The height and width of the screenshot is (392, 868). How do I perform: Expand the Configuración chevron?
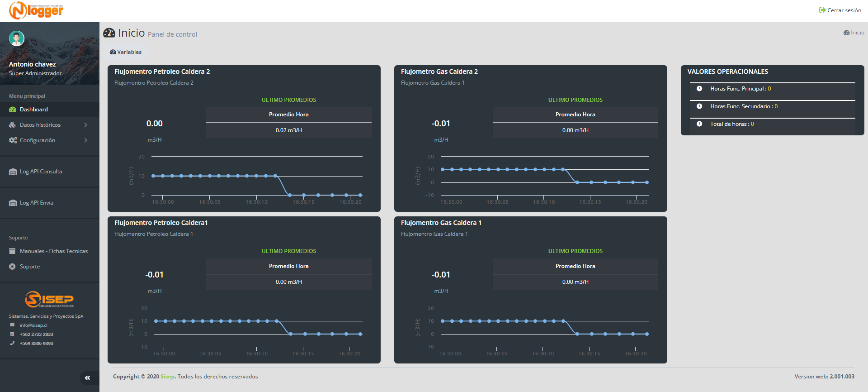click(86, 140)
